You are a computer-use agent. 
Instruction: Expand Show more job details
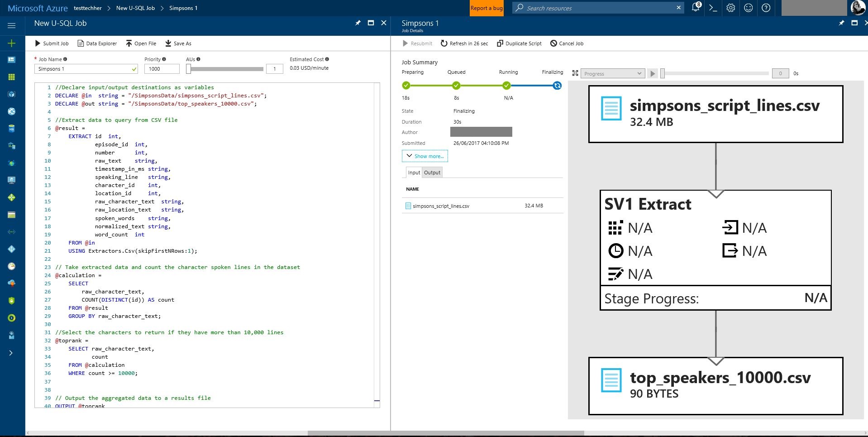pos(424,156)
